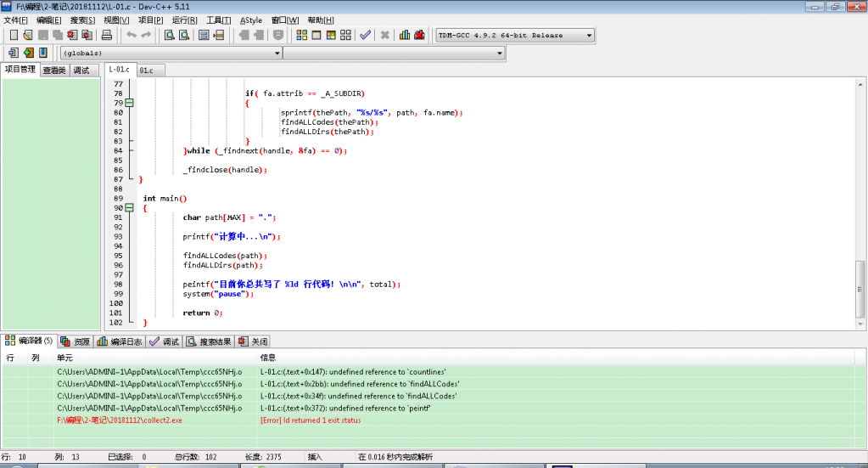Close all files via toolbar

(87, 35)
